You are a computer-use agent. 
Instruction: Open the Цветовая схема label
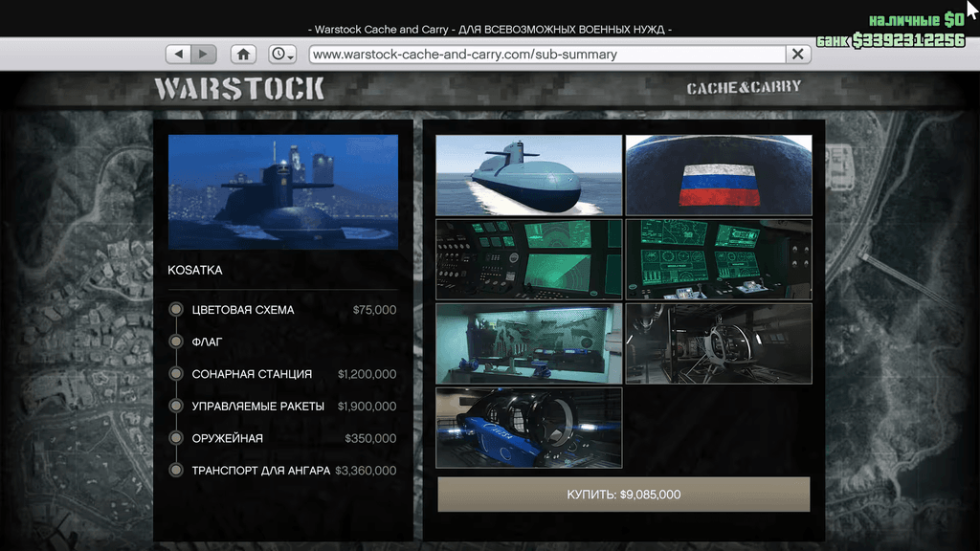pos(242,310)
